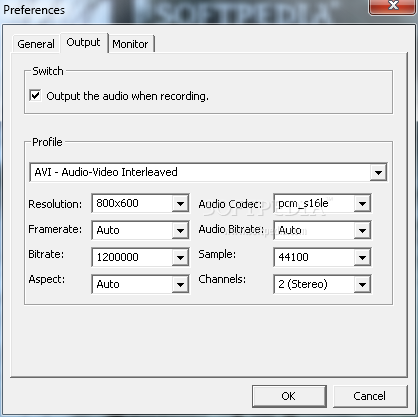Image resolution: width=418 pixels, height=417 pixels.
Task: Switch to the General tab
Action: [36, 44]
